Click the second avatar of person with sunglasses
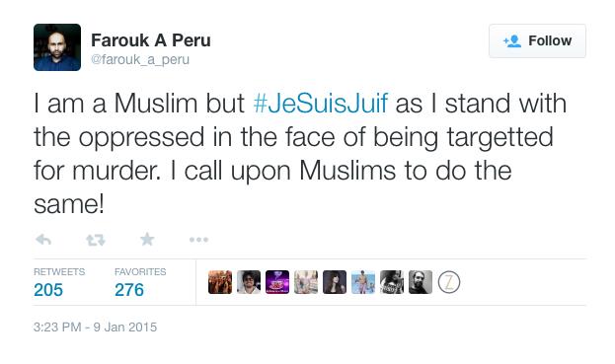This screenshot has height=364, width=615. click(249, 282)
